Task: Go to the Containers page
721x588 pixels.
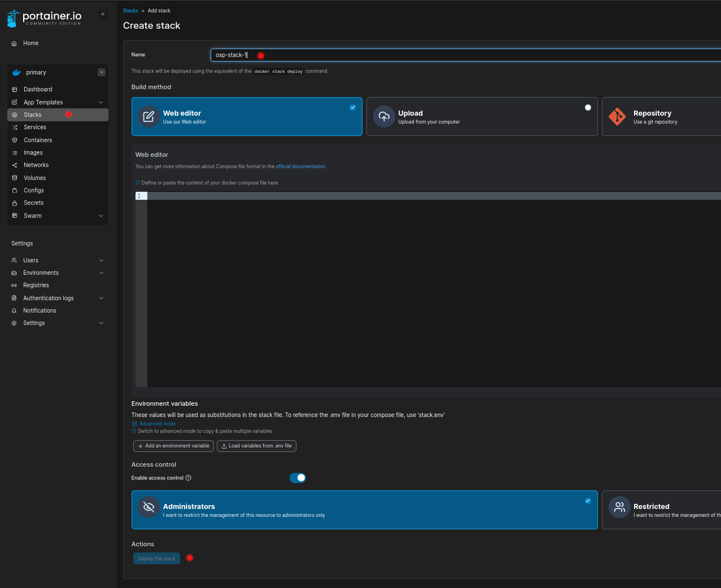Action: click(x=58, y=140)
